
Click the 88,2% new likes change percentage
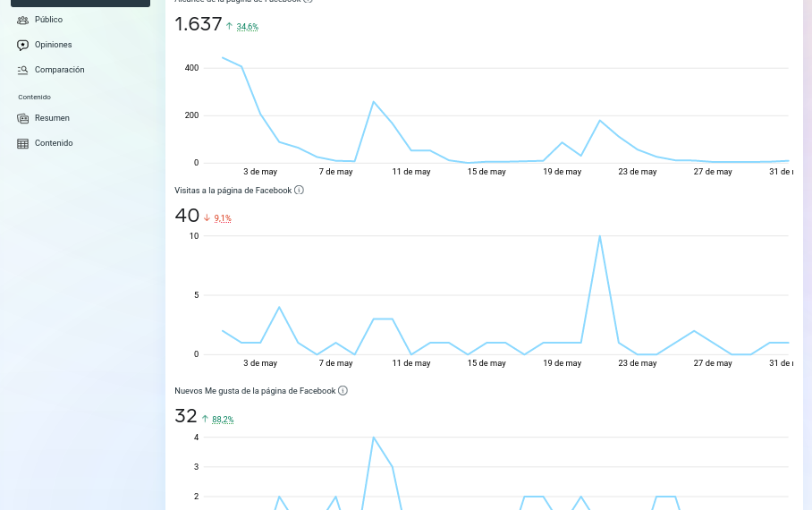[223, 420]
